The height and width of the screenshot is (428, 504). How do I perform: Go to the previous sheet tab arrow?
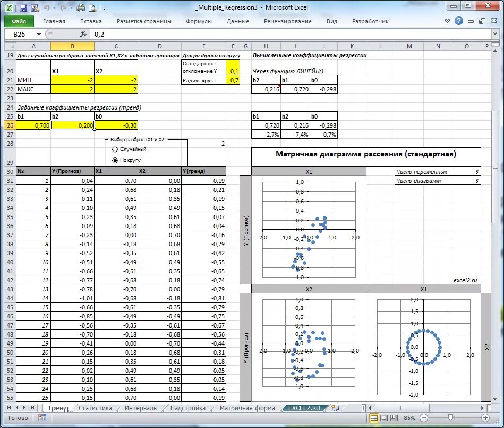[x=17, y=408]
